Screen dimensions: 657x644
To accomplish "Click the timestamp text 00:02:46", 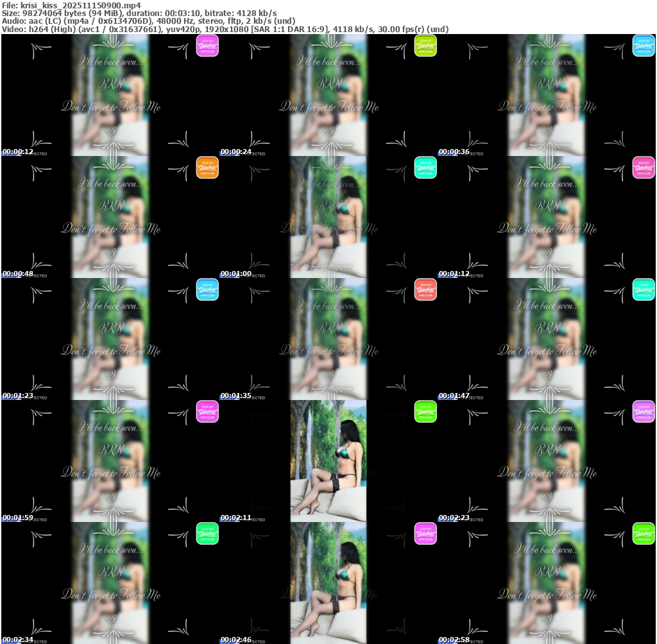I will [x=236, y=640].
